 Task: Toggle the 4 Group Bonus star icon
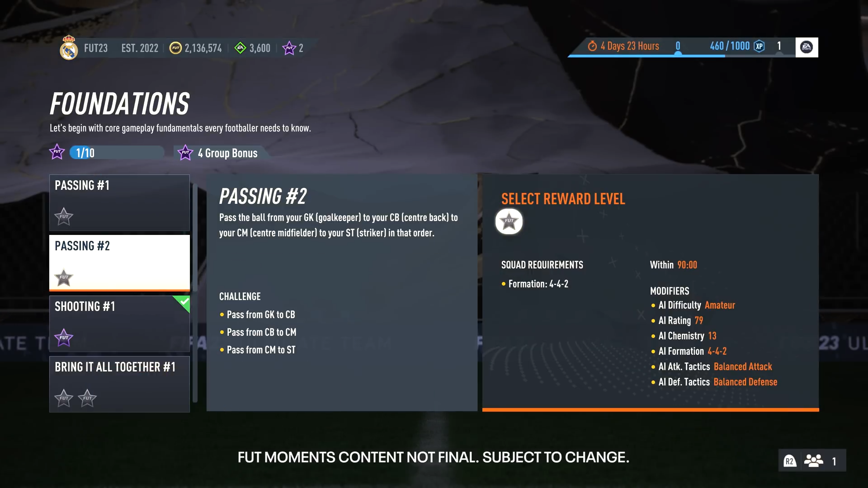(x=185, y=153)
